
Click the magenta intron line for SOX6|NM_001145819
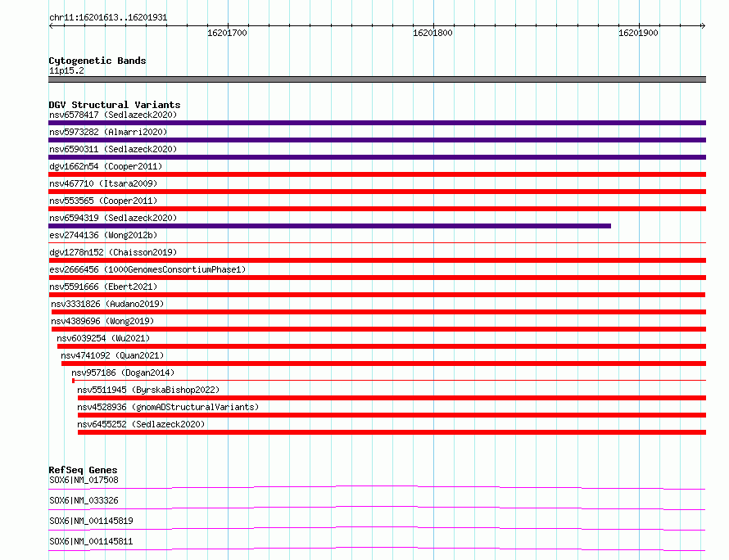pos(377,528)
